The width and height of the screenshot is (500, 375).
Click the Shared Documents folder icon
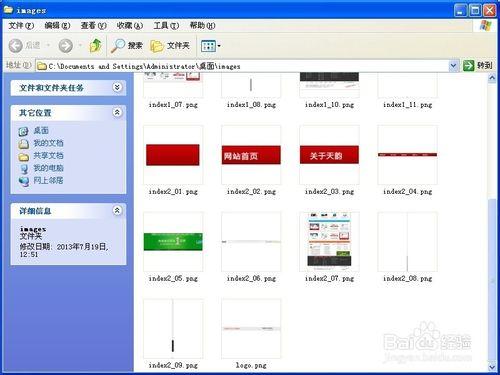pyautogui.click(x=24, y=157)
